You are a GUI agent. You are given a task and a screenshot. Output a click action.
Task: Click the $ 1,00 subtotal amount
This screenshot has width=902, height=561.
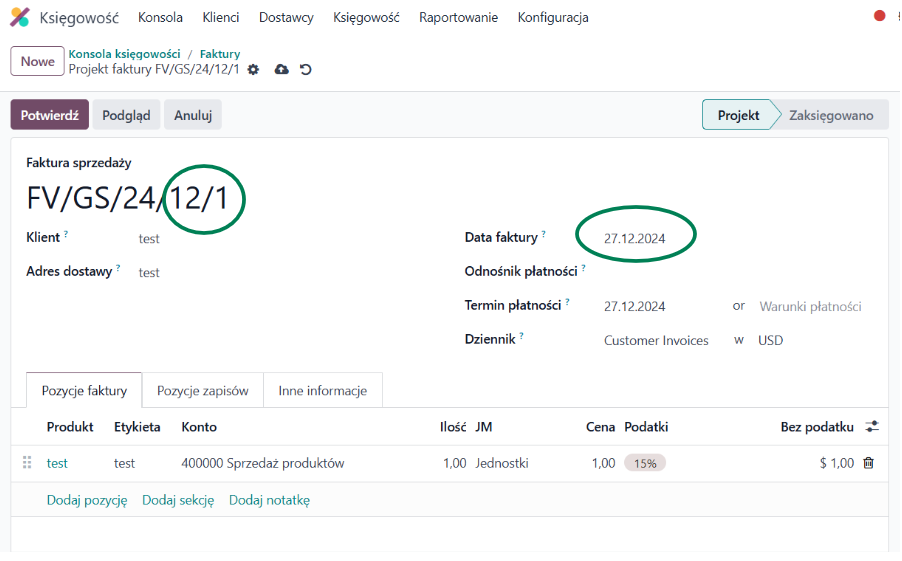tap(836, 463)
